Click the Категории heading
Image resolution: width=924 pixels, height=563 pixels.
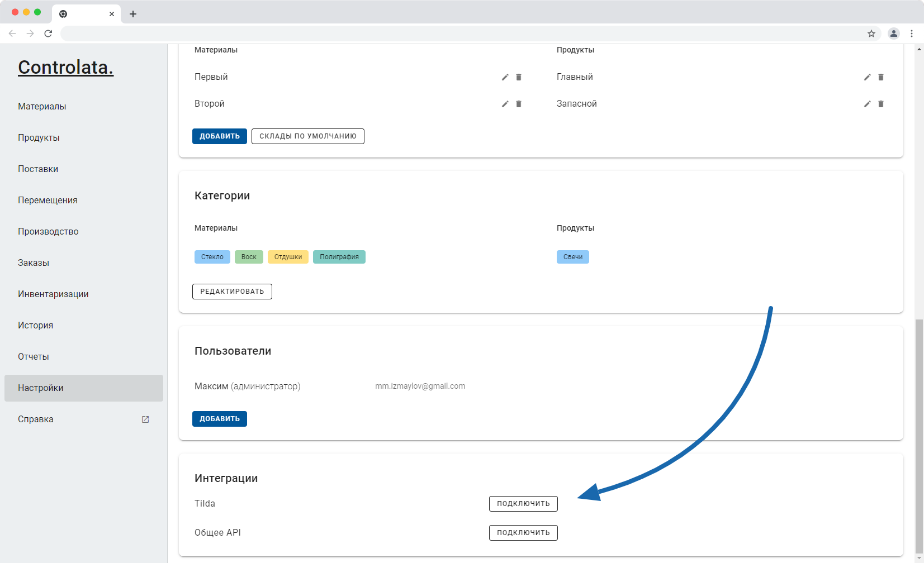click(222, 196)
